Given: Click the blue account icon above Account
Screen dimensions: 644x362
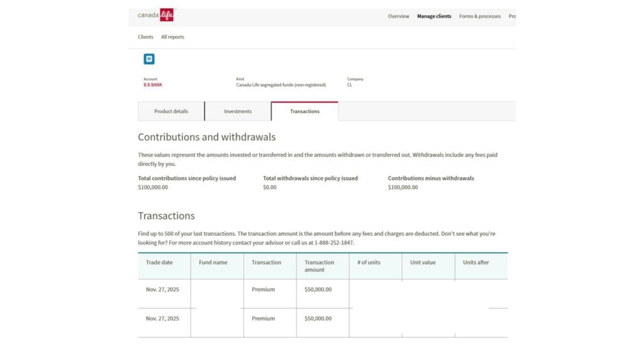Looking at the screenshot, I should [149, 59].
